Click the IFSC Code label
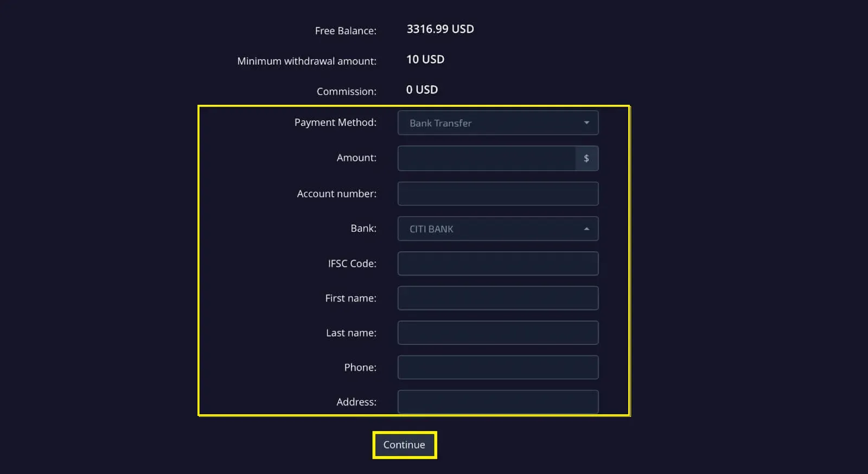This screenshot has width=868, height=474. (352, 263)
